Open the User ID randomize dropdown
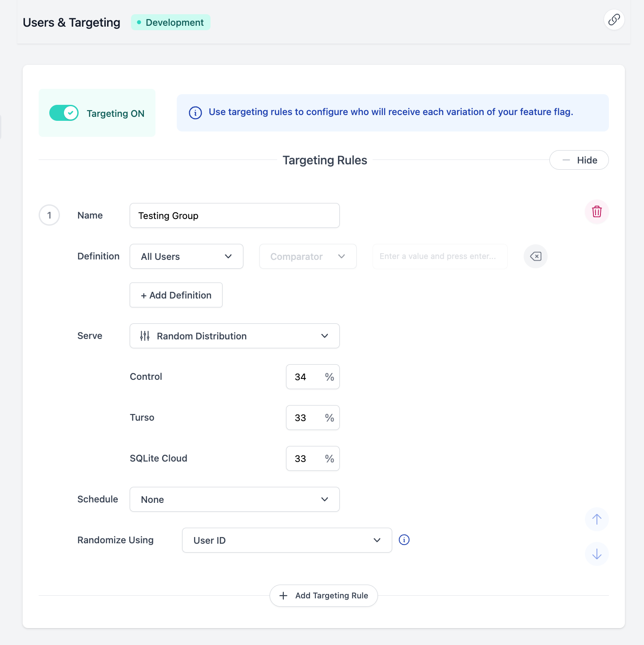The width and height of the screenshot is (644, 645). (x=286, y=540)
